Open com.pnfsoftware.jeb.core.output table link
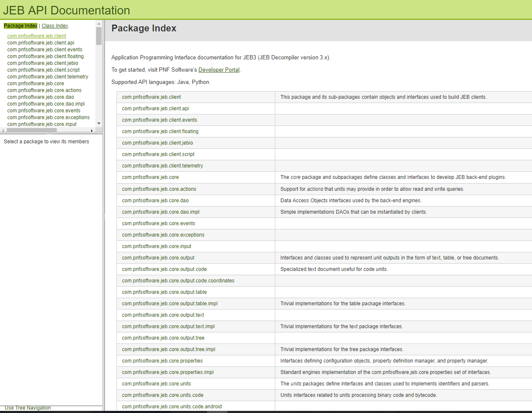Viewport: 532px width, 413px height. click(158, 258)
